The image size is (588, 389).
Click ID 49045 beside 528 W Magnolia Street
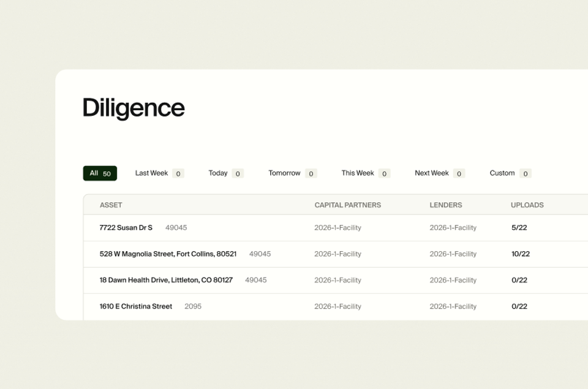[260, 254]
